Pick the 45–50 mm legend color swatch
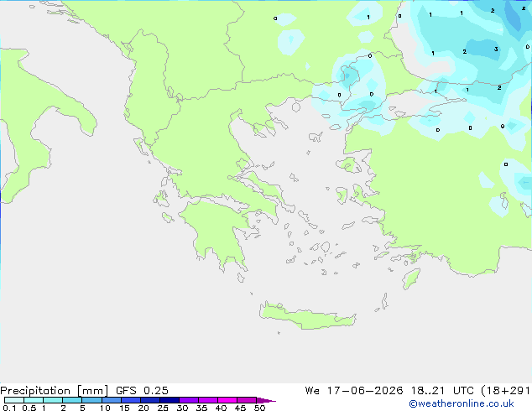The width and height of the screenshot is (532, 411). (x=247, y=400)
